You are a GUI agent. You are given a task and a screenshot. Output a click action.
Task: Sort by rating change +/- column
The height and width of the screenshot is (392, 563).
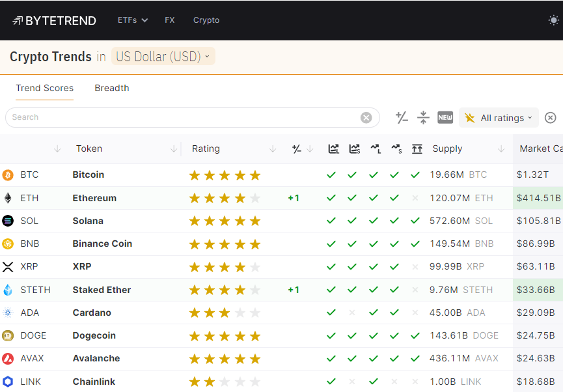coord(297,148)
